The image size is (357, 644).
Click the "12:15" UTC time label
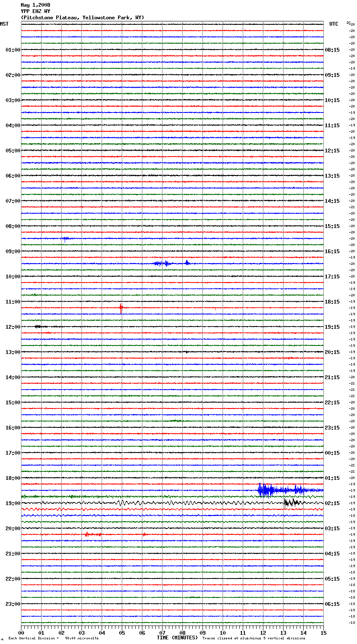click(332, 151)
